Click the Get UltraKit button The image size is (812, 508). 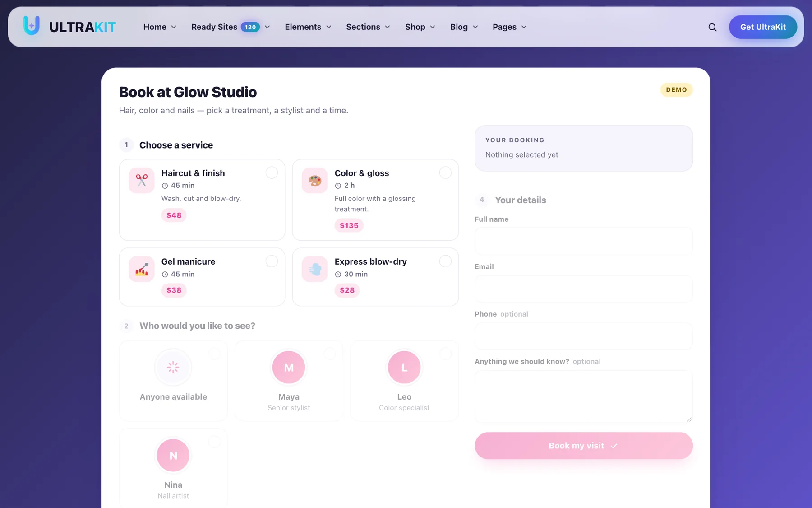[x=763, y=27]
